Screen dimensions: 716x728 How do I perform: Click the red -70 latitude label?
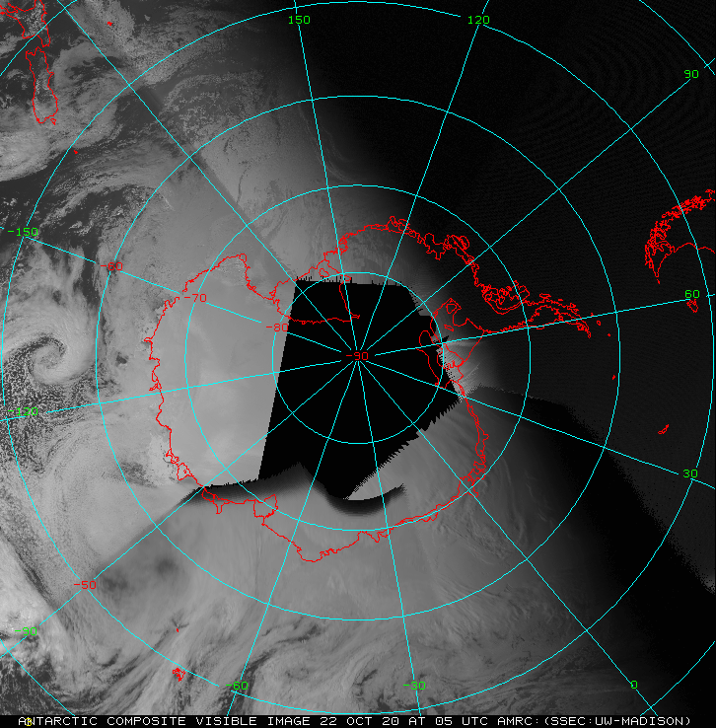pyautogui.click(x=195, y=298)
